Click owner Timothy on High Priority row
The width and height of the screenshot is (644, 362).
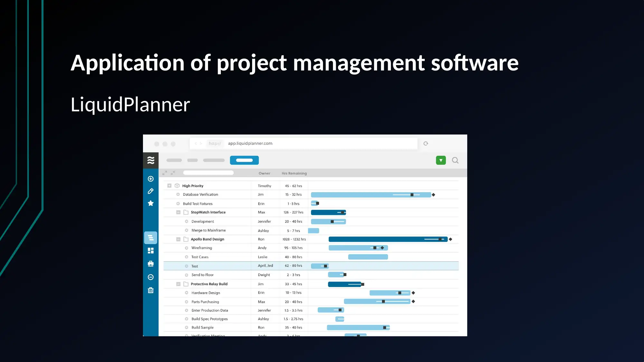pos(265,186)
